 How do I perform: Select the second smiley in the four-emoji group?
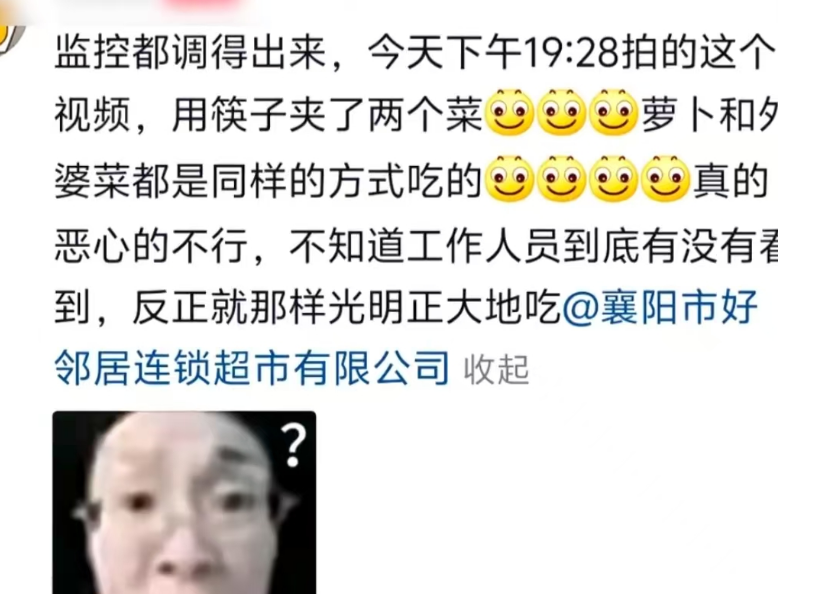pyautogui.click(x=562, y=179)
